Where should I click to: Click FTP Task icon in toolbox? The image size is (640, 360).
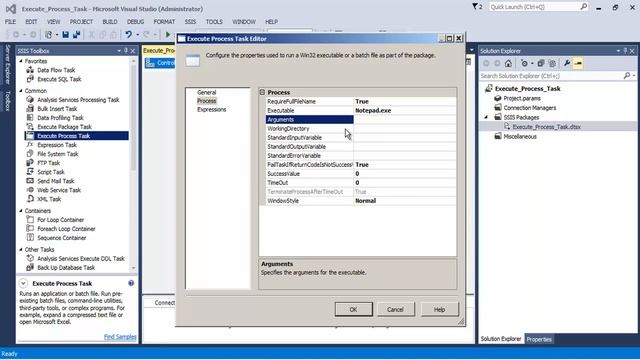(x=30, y=163)
